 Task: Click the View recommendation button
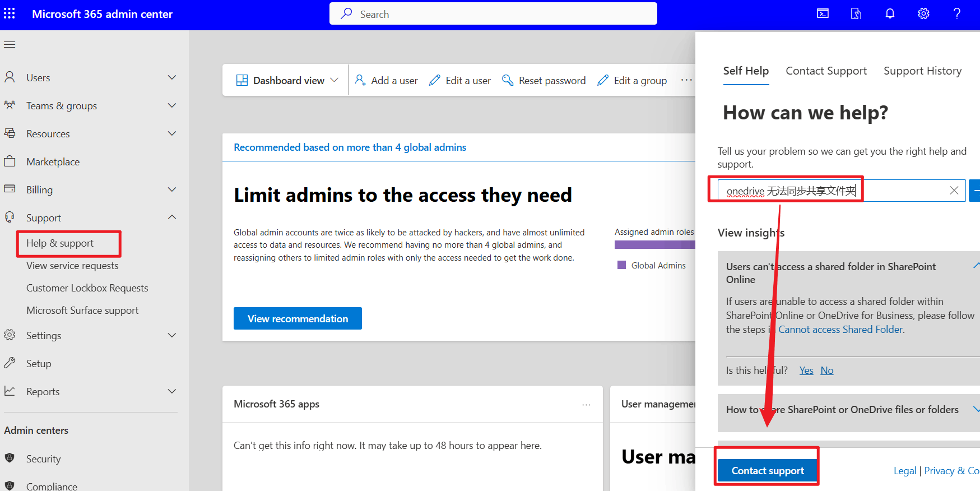298,318
